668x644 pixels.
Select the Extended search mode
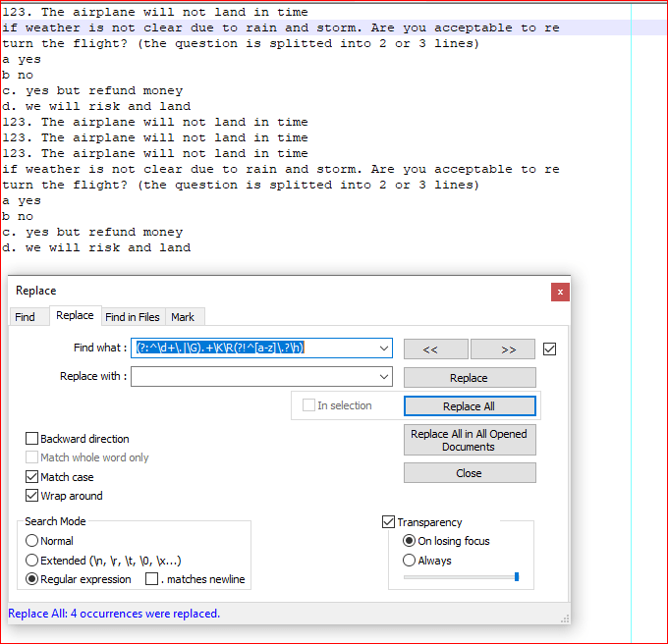click(x=32, y=561)
